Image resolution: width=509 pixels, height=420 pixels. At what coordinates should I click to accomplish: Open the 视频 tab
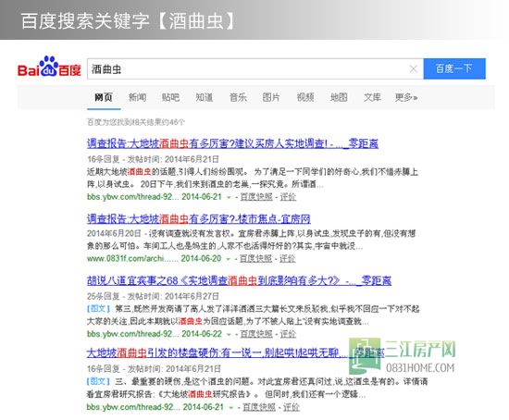(x=305, y=97)
